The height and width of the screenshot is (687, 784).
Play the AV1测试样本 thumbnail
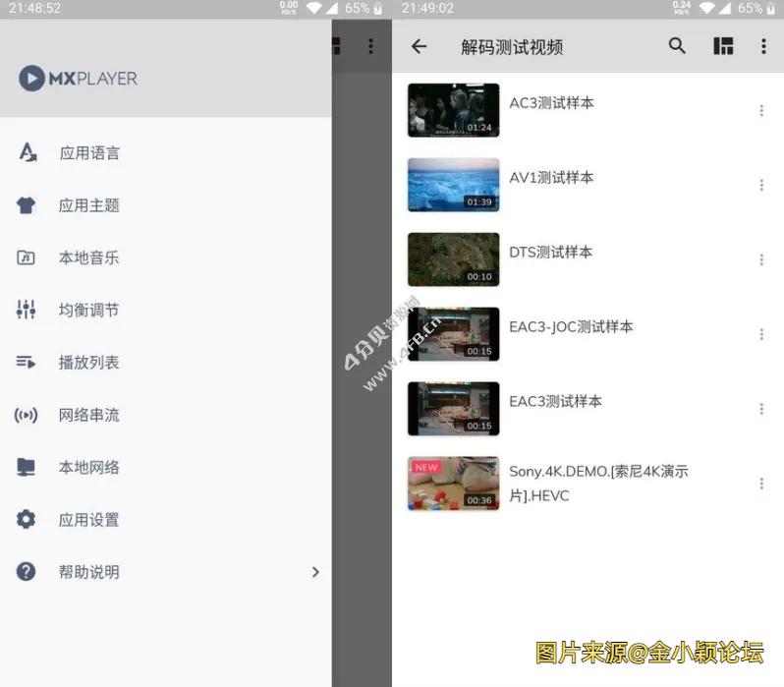[454, 185]
